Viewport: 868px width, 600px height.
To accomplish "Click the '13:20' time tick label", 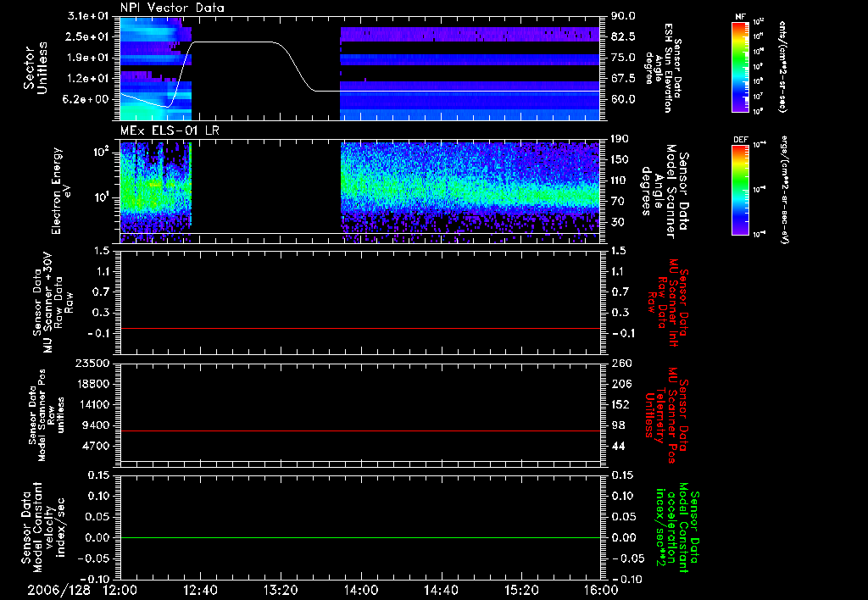I will 281,591.
